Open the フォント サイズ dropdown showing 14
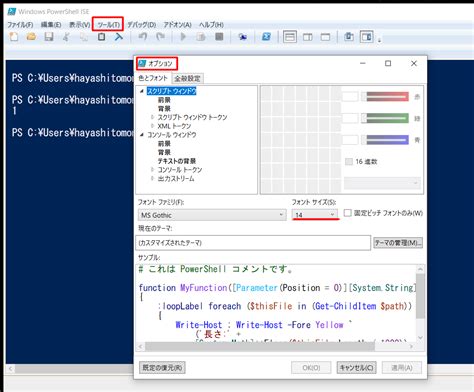This screenshot has width=474, height=392. click(315, 215)
